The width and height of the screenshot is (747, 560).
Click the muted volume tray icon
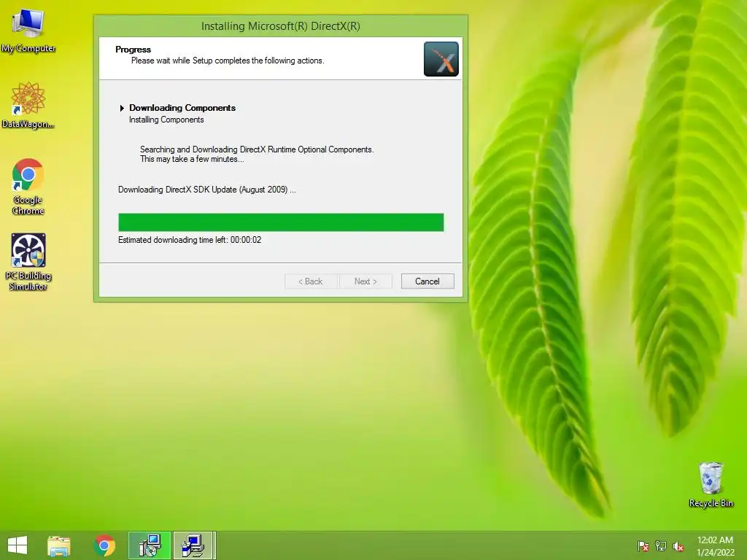pos(678,546)
